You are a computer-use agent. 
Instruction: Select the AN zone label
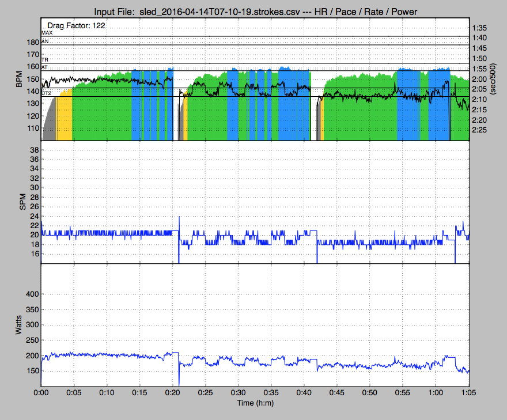[46, 41]
